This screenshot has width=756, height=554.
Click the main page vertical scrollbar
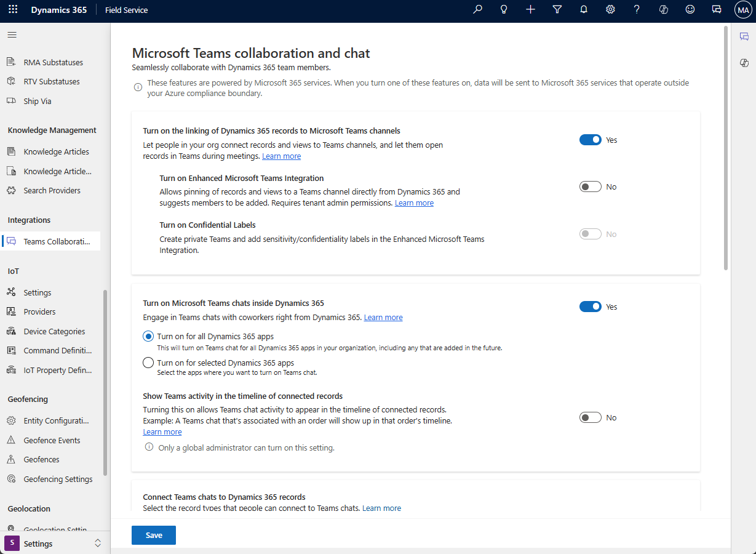pyautogui.click(x=726, y=148)
